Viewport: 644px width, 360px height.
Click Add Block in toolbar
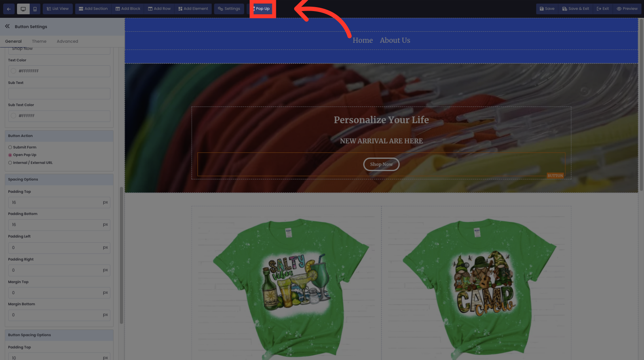pos(128,9)
